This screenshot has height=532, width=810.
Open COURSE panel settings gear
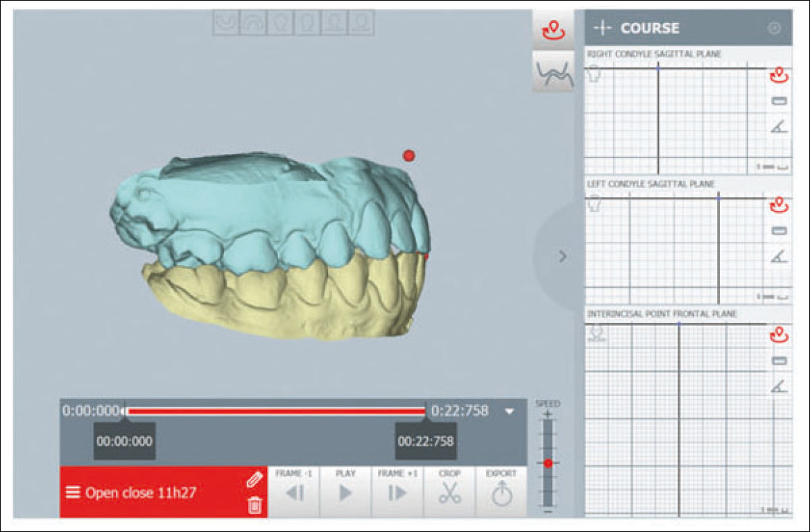[x=774, y=28]
